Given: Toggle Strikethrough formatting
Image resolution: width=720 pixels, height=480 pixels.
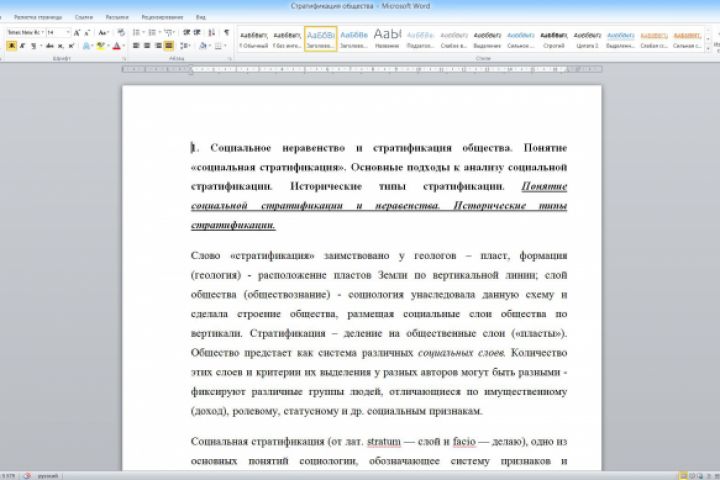Looking at the screenshot, I should (x=50, y=46).
